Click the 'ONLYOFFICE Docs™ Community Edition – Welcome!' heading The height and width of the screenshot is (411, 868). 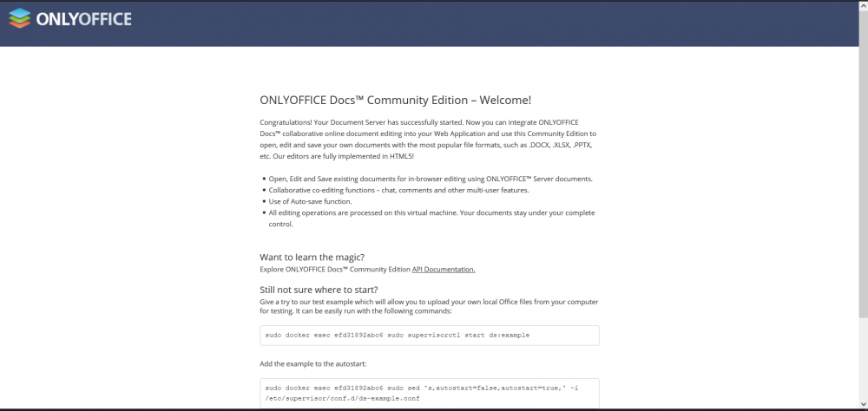(395, 100)
